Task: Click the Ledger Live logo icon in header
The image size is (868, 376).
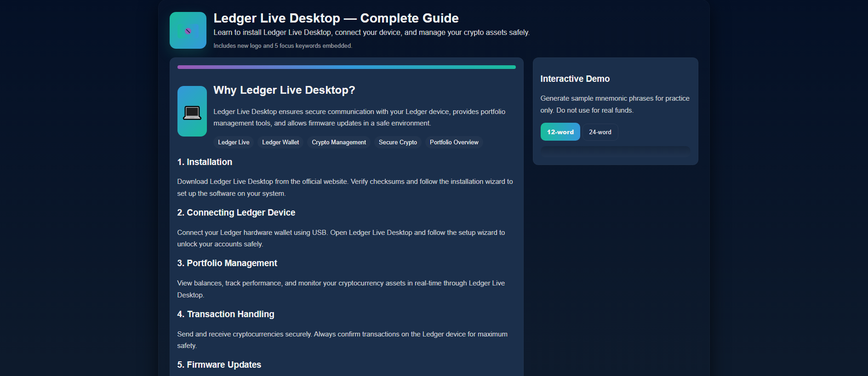Action: (x=188, y=30)
